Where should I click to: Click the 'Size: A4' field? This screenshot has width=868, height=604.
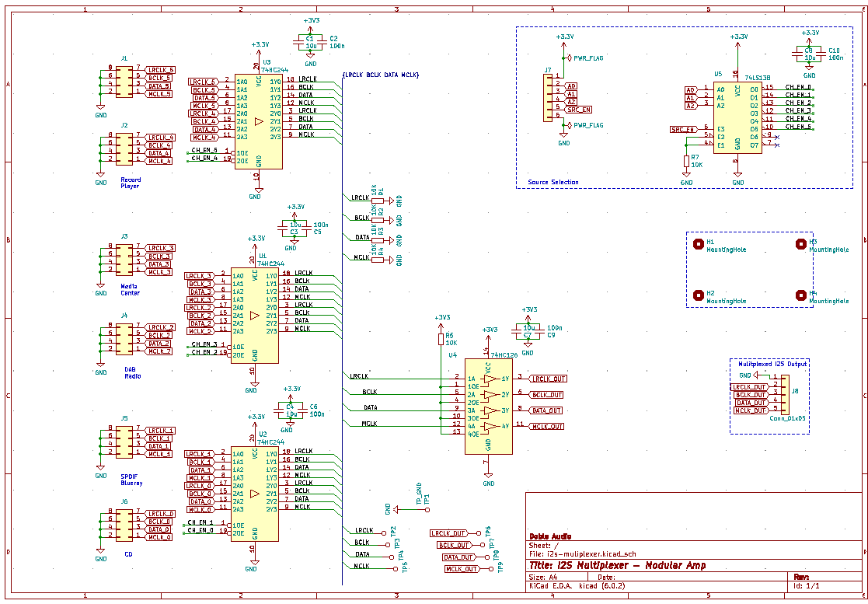(544, 576)
